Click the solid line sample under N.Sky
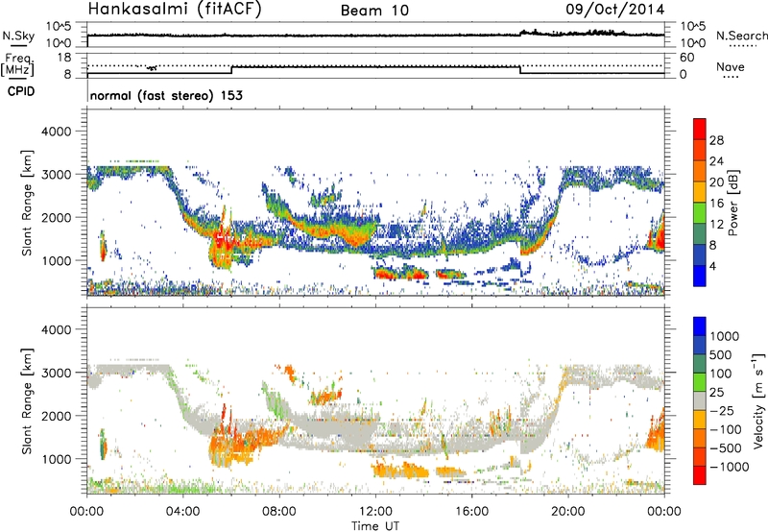Screen dimensions: 768x532 pos(18,45)
